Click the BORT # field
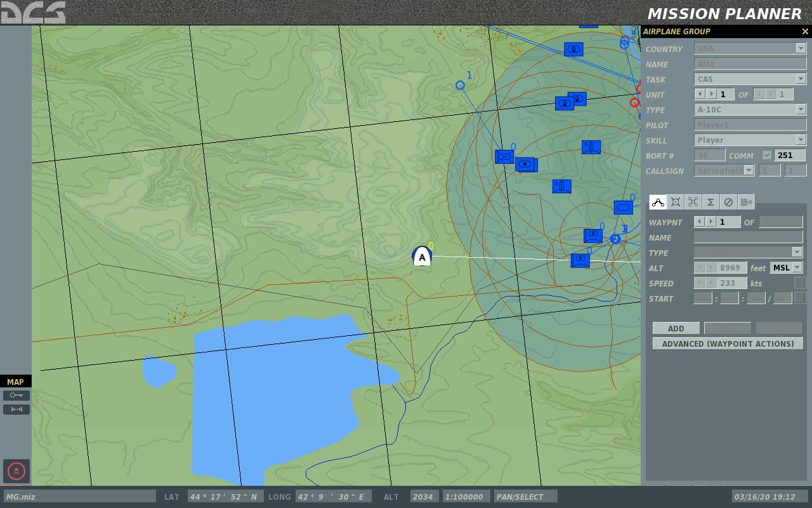Image resolution: width=812 pixels, height=508 pixels. (x=710, y=155)
